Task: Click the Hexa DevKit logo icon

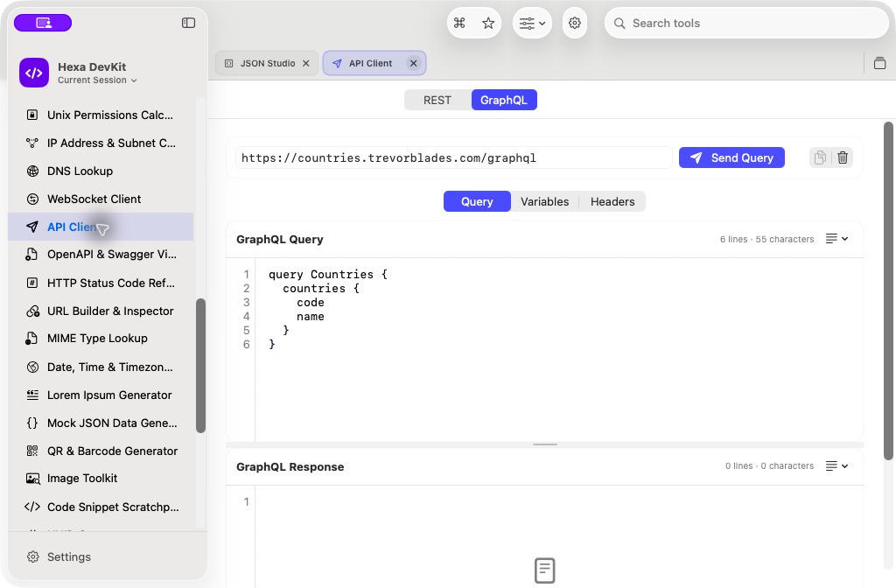Action: click(34, 73)
